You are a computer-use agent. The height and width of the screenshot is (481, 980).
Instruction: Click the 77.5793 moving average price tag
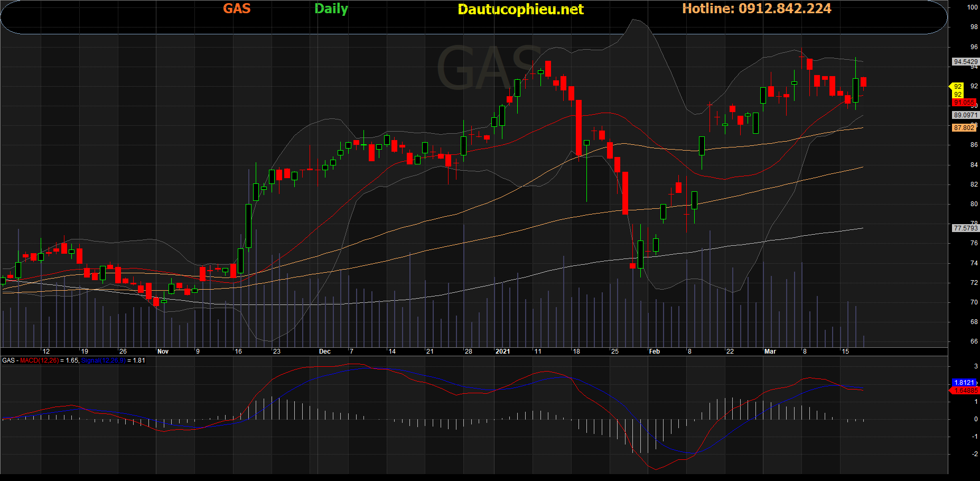coord(965,228)
